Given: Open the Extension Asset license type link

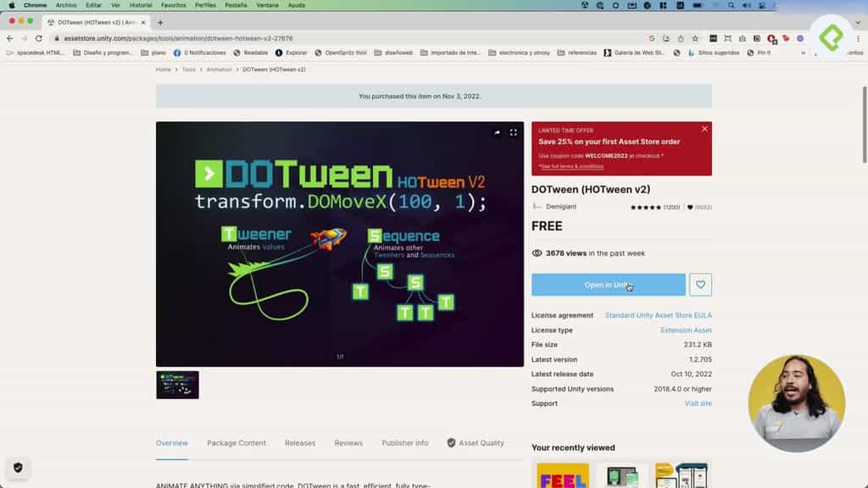Looking at the screenshot, I should click(686, 330).
